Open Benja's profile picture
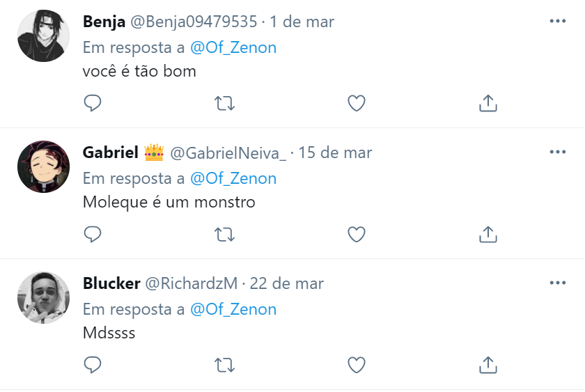Screen dimensions: 585x392 click(43, 36)
